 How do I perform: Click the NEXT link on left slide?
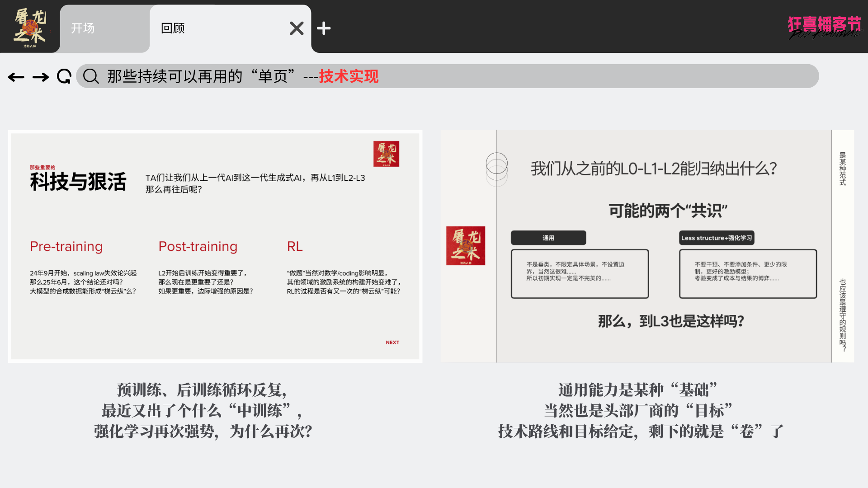[392, 343]
